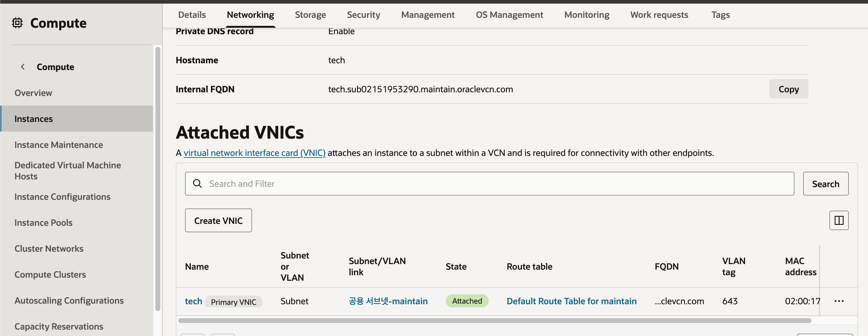The width and height of the screenshot is (868, 336).
Task: Copy the Internal FQDN value
Action: (x=788, y=89)
